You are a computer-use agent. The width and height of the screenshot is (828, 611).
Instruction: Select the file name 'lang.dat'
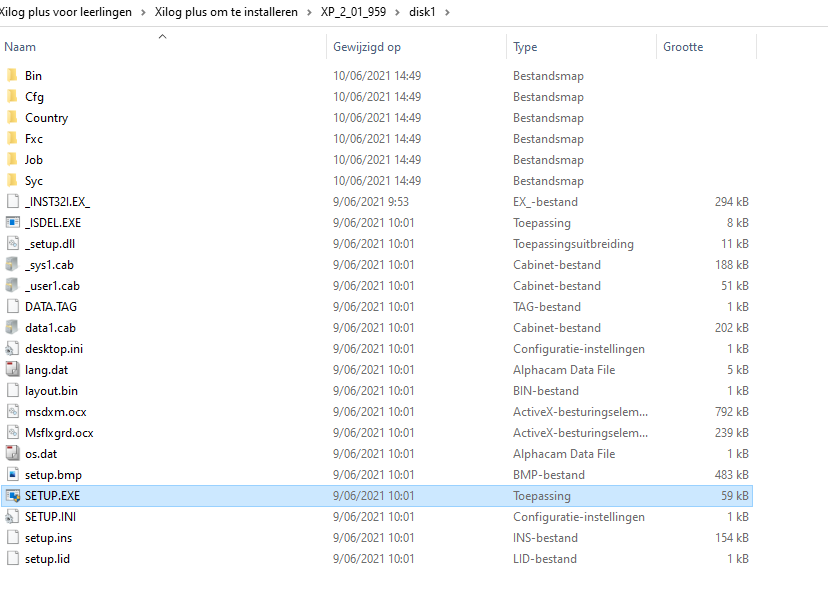(46, 370)
